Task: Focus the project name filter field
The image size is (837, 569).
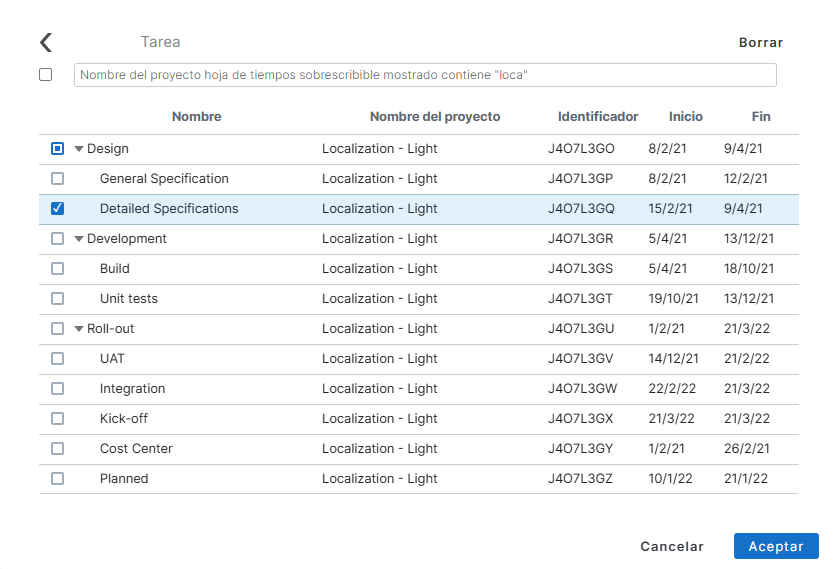Action: pyautogui.click(x=425, y=75)
